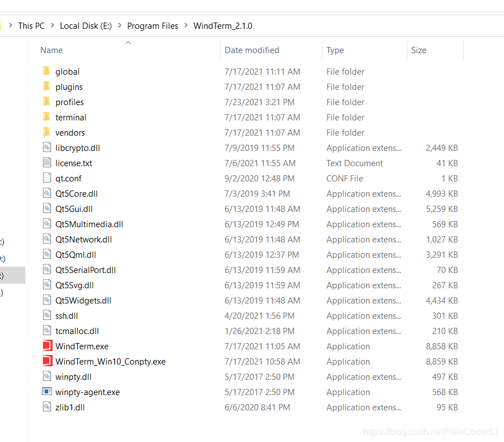Click the Qt5Svg.dll file icon
This screenshot has height=442, width=504.
coord(47,285)
